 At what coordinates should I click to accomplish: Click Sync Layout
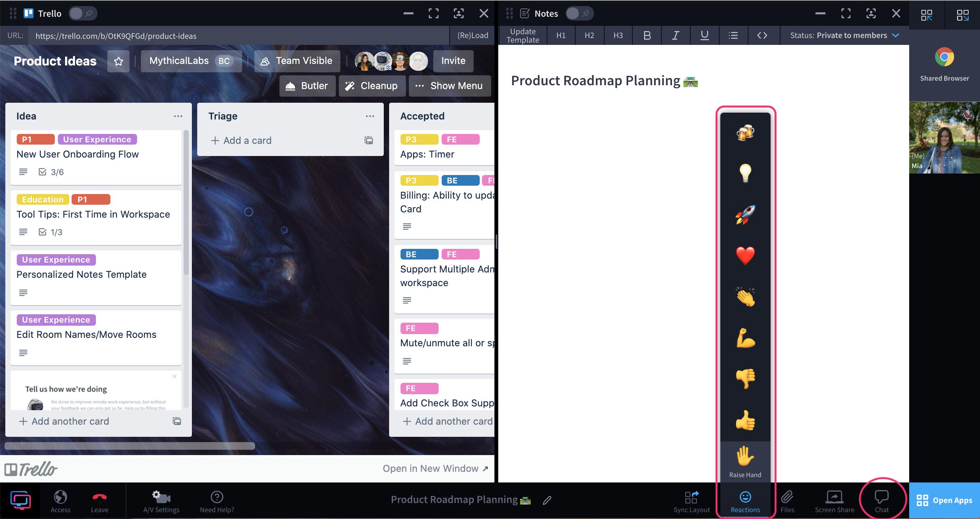click(691, 501)
